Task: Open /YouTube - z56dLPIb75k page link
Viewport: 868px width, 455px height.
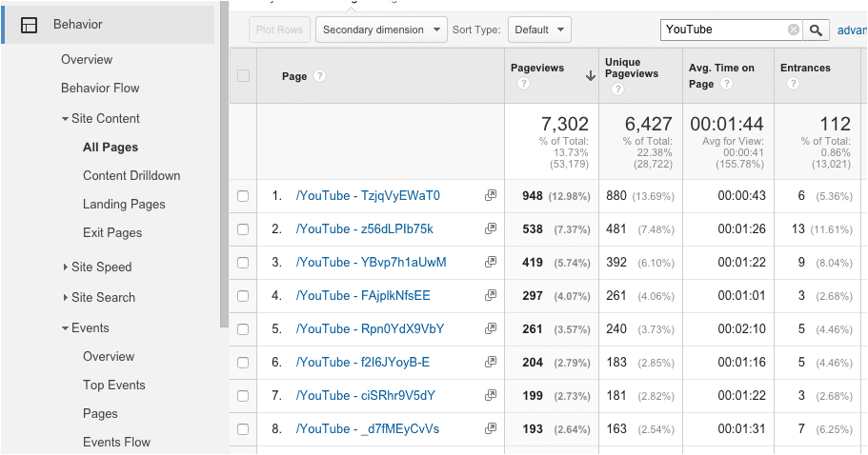Action: pyautogui.click(x=365, y=228)
